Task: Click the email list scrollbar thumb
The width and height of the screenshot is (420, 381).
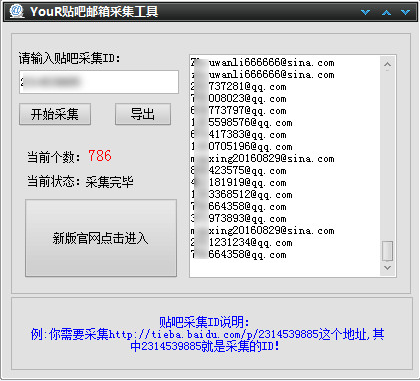Action: pyautogui.click(x=387, y=251)
